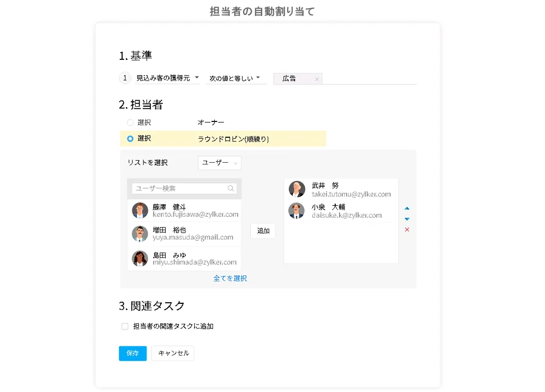Click the 全てを選択 link
This screenshot has width=545, height=392.
click(x=230, y=278)
